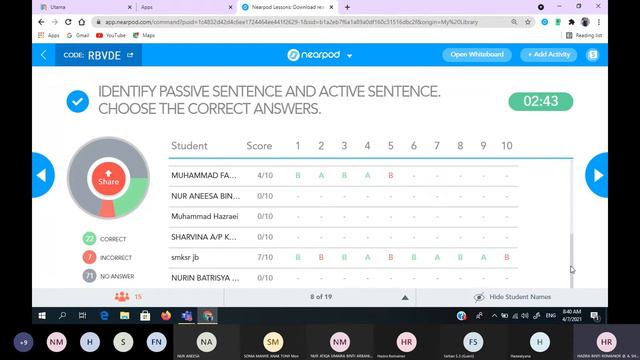
Task: Switch to the Apps browser tab
Action: pyautogui.click(x=186, y=7)
